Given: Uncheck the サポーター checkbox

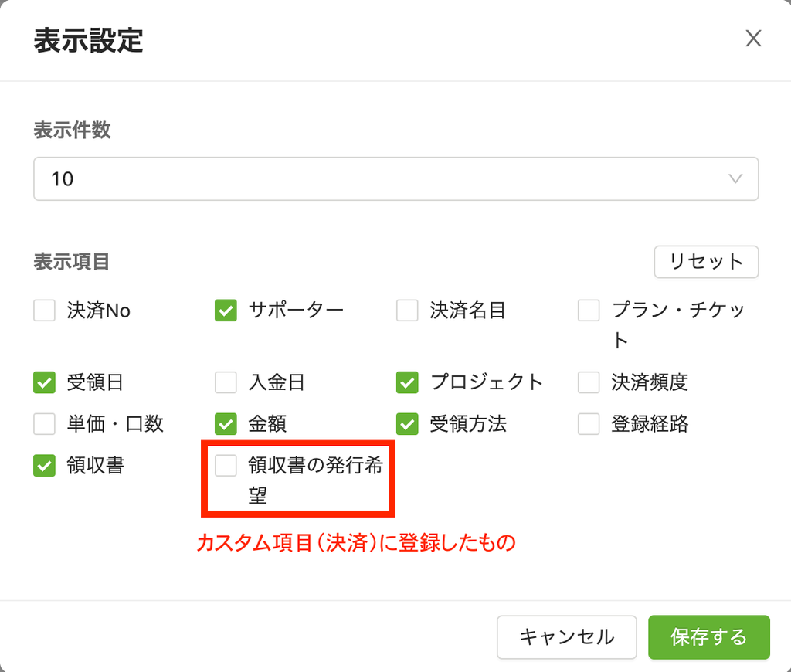Looking at the screenshot, I should pyautogui.click(x=226, y=311).
